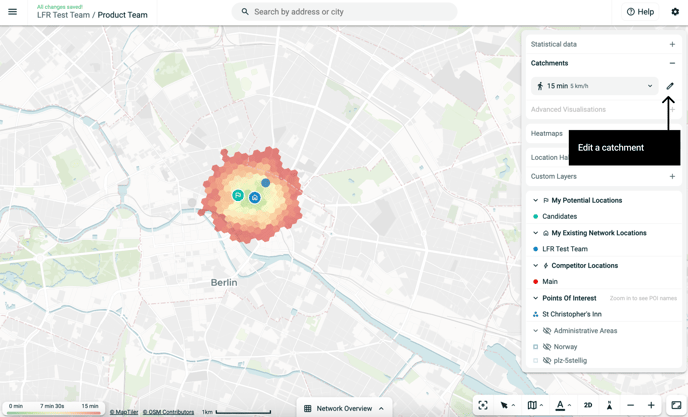Open the 15 min catchment dropdown

point(595,86)
